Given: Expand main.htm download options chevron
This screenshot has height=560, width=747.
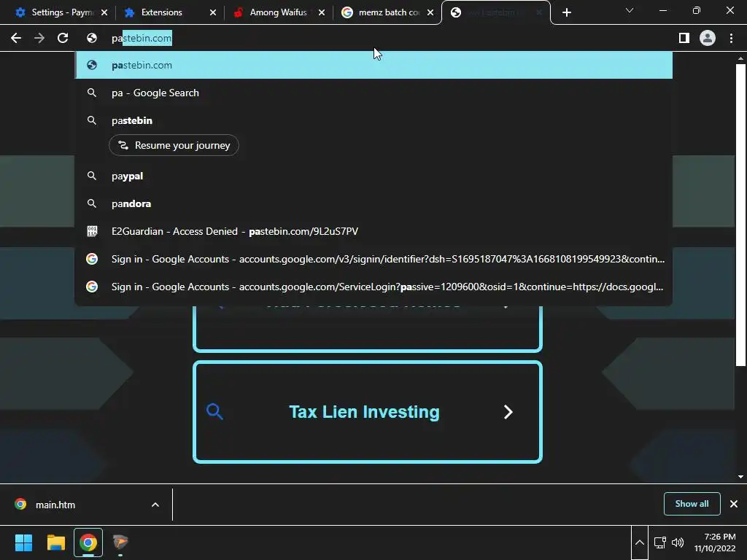Looking at the screenshot, I should pyautogui.click(x=155, y=505).
